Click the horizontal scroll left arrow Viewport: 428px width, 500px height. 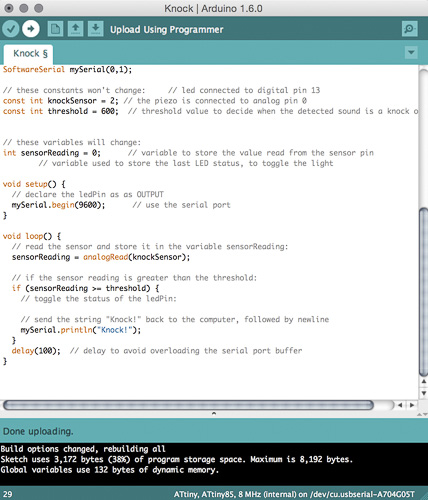point(400,405)
